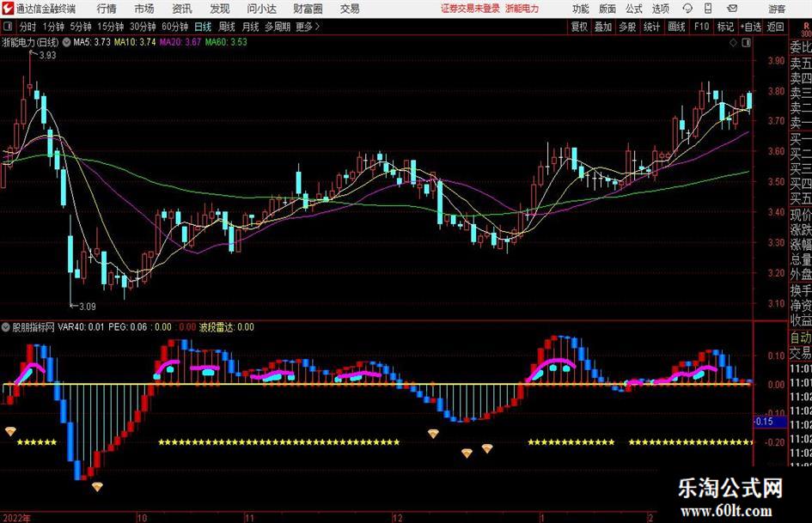Click the 返回 back button
The height and width of the screenshot is (523, 812).
click(x=775, y=27)
